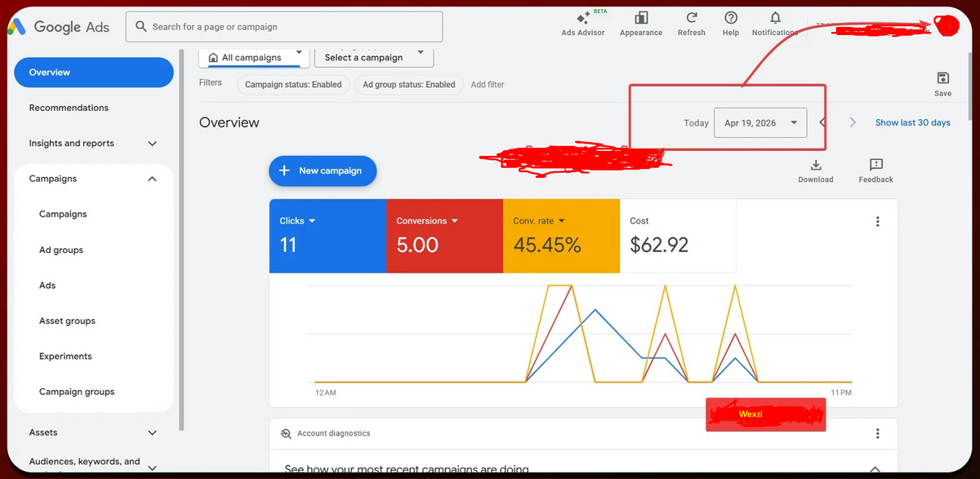
Task: Open Ads in the sidebar
Action: coord(47,286)
